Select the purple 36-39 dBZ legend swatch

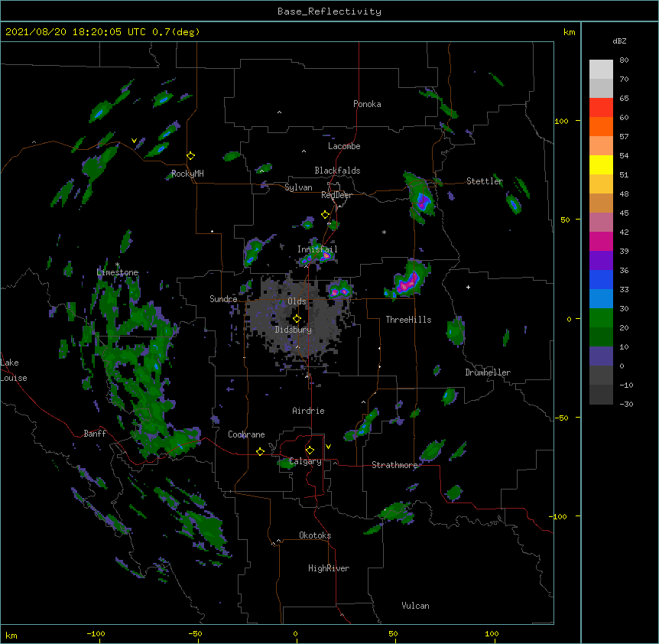click(x=601, y=261)
